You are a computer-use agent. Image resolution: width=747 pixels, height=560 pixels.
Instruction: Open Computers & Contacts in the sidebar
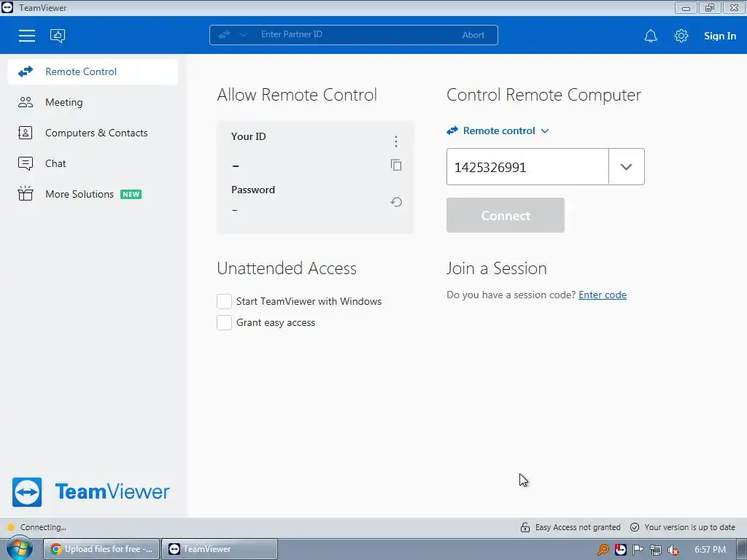tap(93, 133)
